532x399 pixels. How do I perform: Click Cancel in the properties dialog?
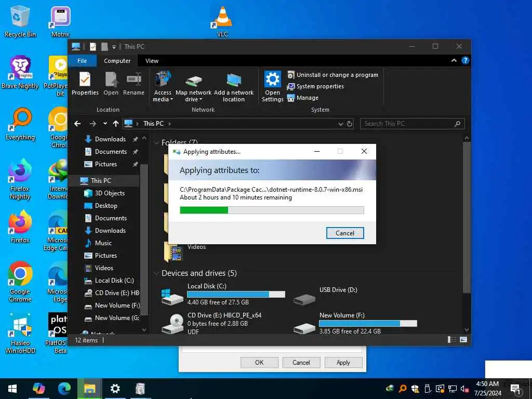tap(301, 362)
